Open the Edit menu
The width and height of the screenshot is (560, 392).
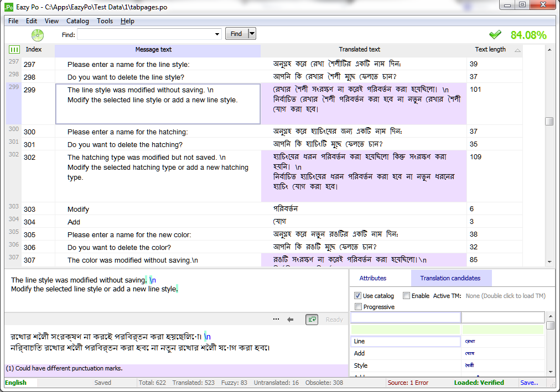tap(32, 21)
